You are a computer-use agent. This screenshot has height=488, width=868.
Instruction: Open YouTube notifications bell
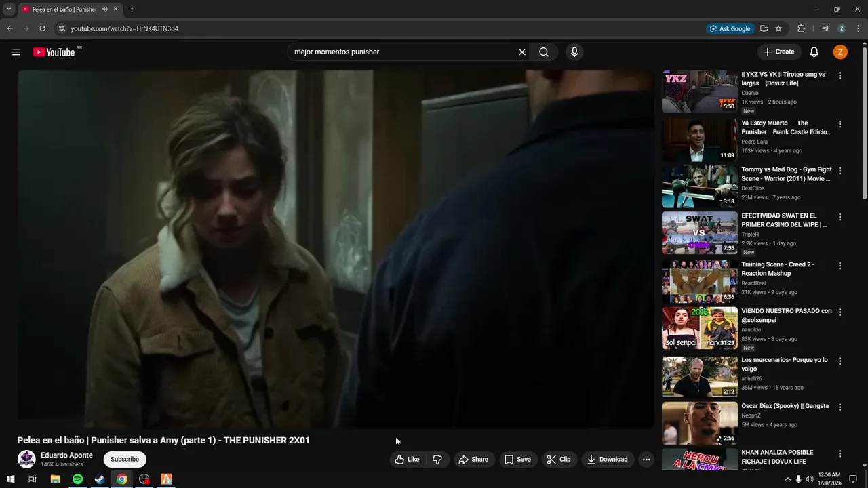pyautogui.click(x=814, y=52)
